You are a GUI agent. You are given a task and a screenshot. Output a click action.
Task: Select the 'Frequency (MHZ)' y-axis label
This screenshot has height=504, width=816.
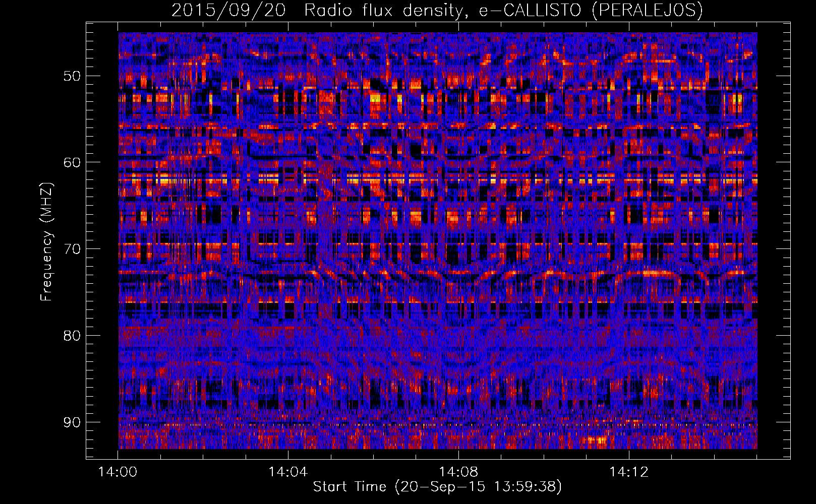tap(46, 241)
